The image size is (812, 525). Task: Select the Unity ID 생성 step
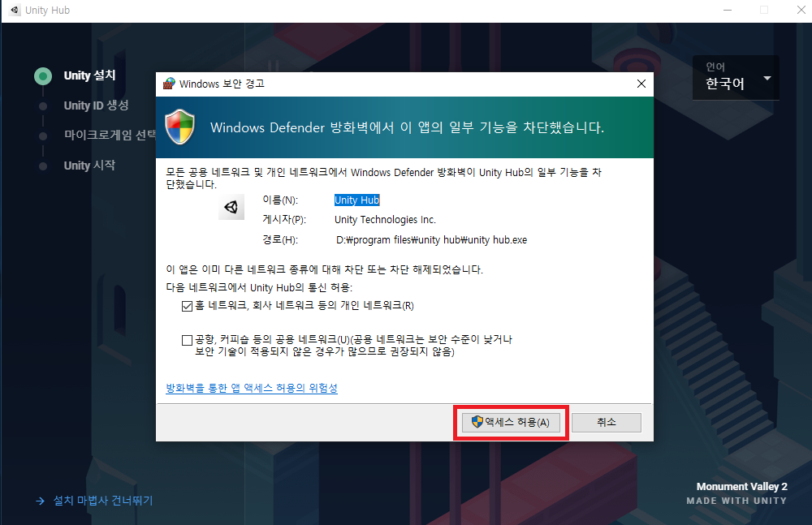[x=97, y=105]
